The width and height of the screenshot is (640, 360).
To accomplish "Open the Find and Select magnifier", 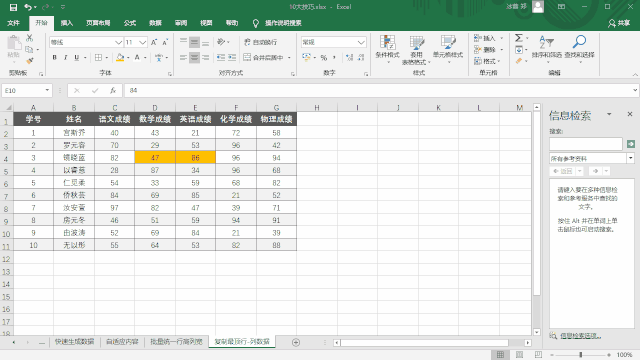I will point(579,42).
